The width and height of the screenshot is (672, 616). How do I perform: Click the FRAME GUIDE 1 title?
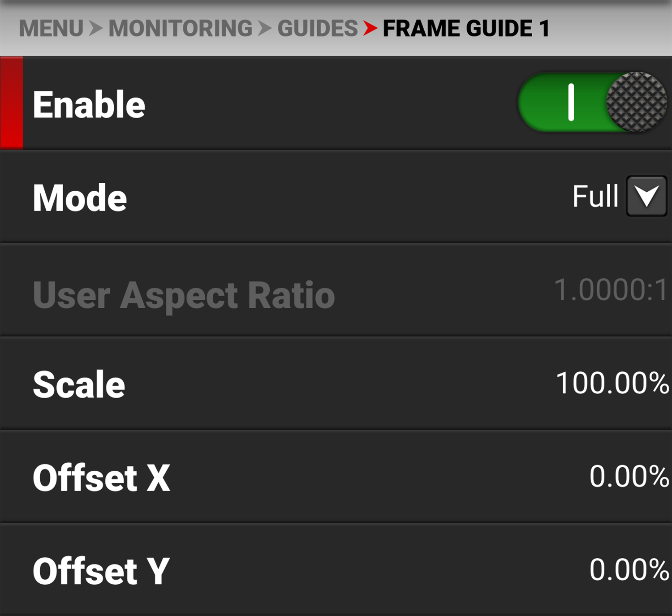[x=466, y=29]
